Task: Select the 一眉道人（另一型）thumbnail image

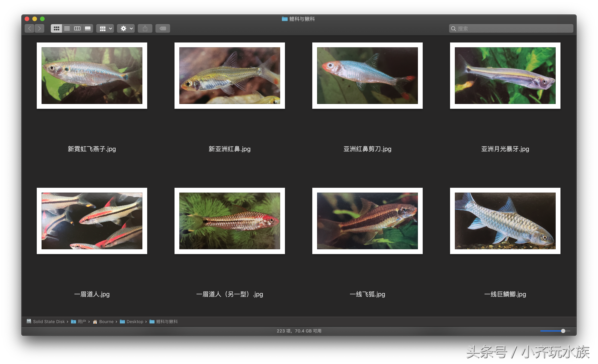Action: point(230,221)
